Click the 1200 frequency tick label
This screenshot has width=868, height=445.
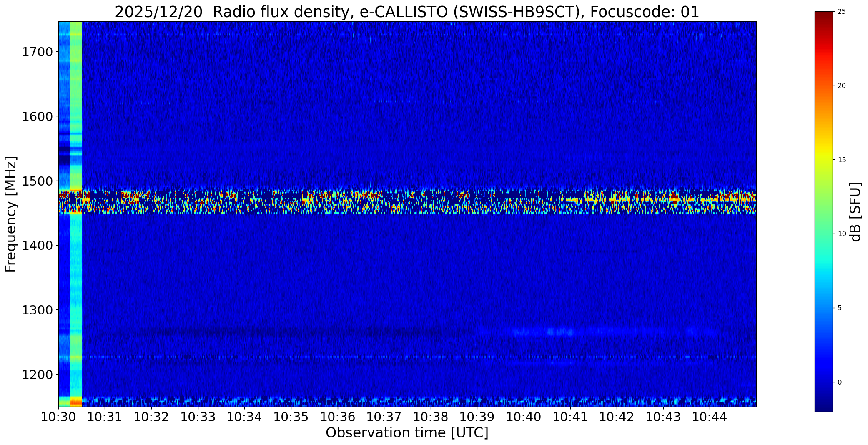[37, 375]
